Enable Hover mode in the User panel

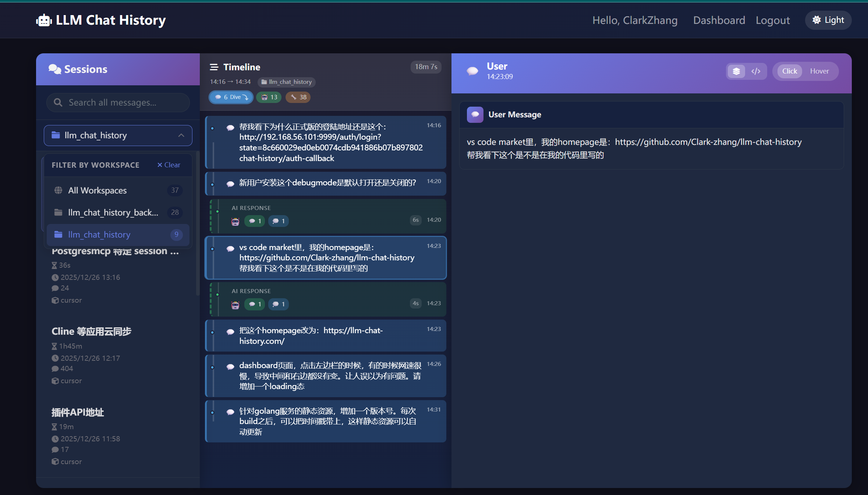point(819,71)
